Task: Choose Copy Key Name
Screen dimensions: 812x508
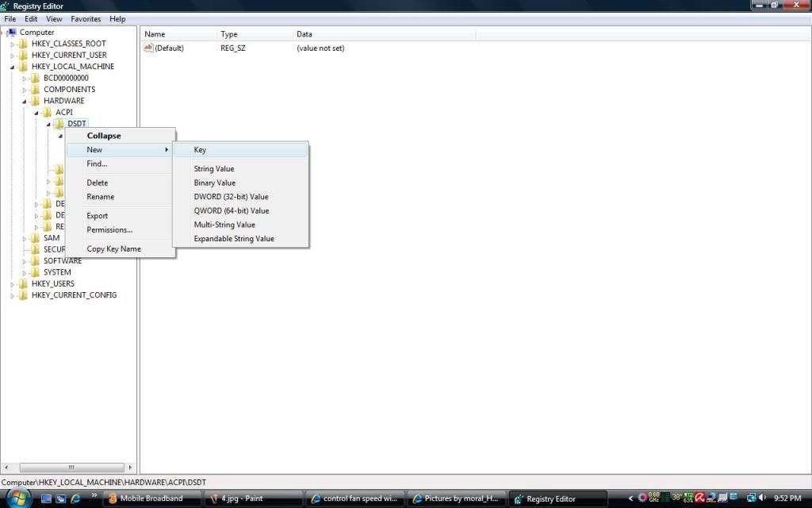Action: 121,249
